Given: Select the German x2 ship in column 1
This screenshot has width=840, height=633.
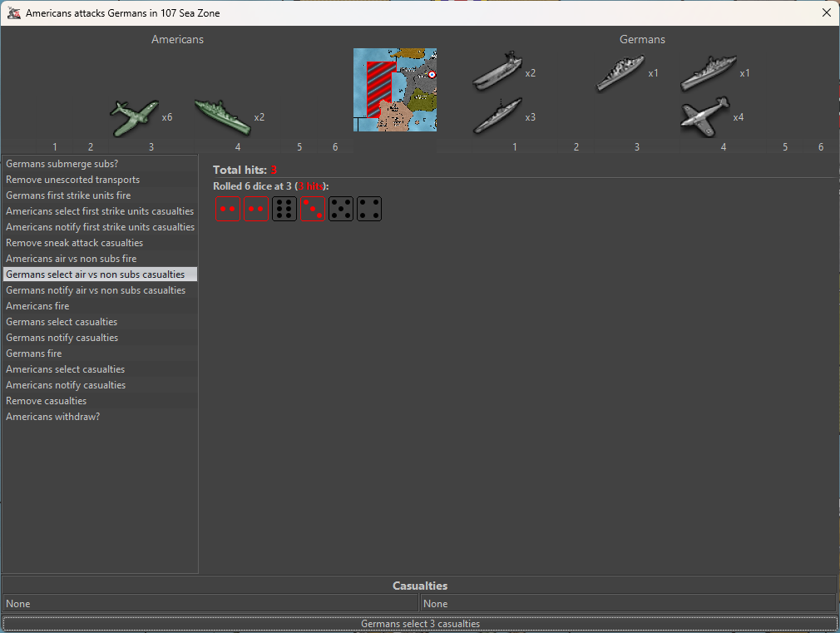Looking at the screenshot, I should [497, 72].
